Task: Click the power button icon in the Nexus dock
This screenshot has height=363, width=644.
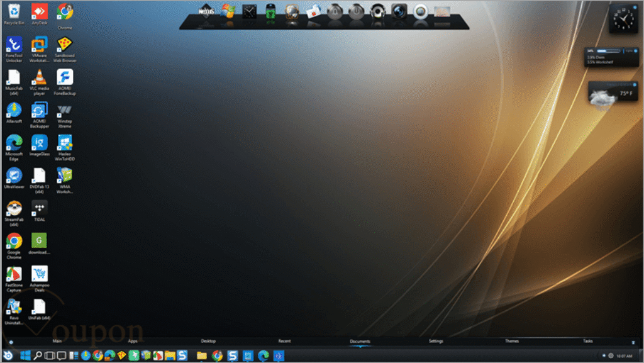Action: pos(356,11)
